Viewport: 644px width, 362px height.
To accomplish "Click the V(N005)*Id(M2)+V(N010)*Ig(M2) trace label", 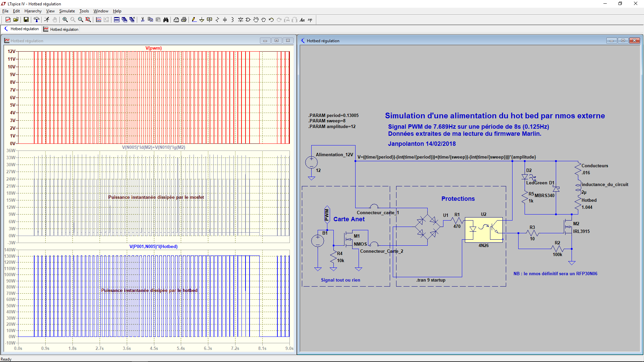I will coord(154,147).
